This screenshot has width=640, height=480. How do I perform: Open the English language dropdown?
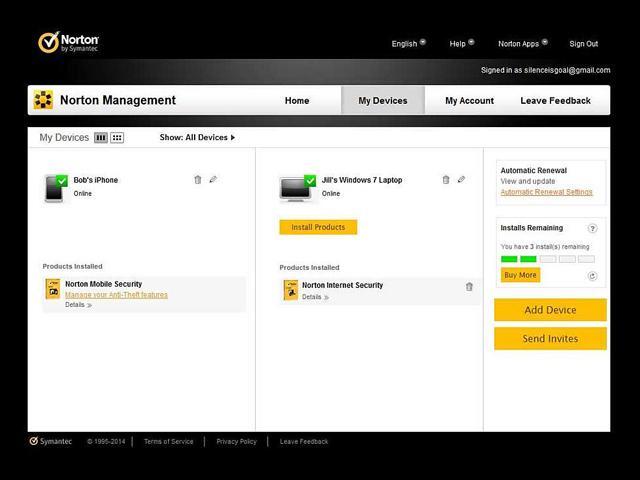click(409, 43)
